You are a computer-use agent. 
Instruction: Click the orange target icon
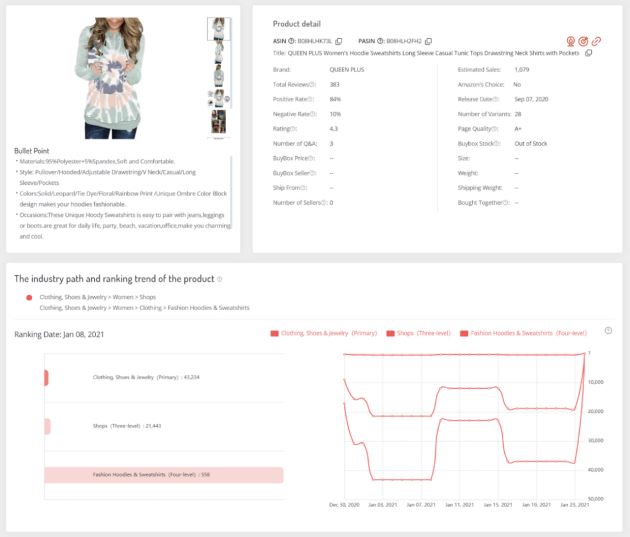pyautogui.click(x=583, y=41)
